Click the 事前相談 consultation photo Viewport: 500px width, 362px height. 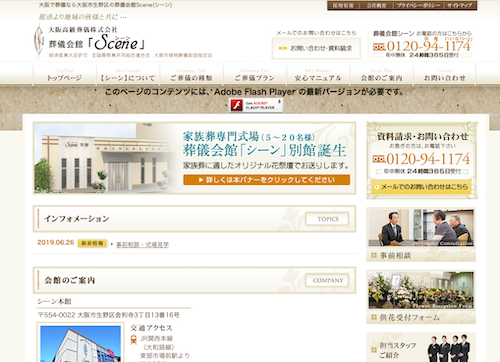pyautogui.click(x=421, y=228)
